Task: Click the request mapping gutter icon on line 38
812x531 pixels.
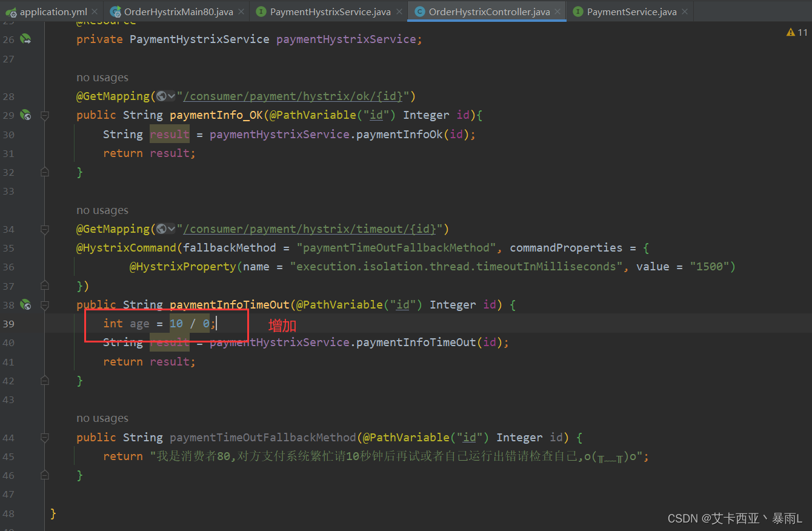Action: click(25, 304)
